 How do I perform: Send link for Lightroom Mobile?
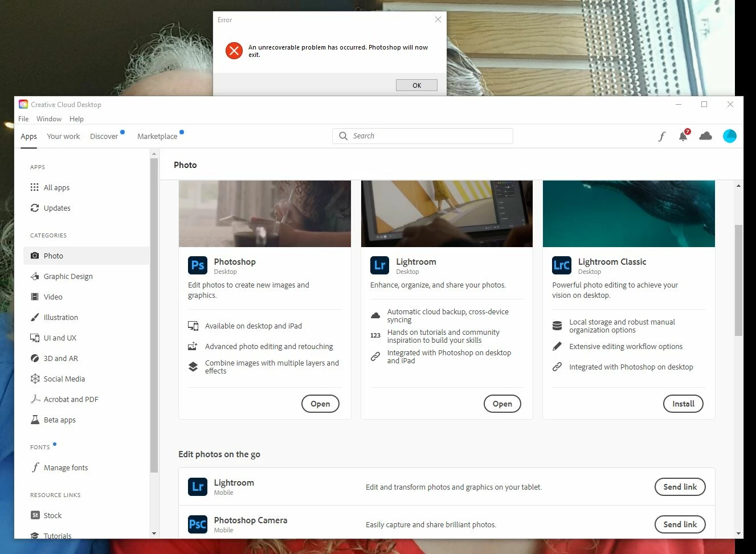click(680, 487)
